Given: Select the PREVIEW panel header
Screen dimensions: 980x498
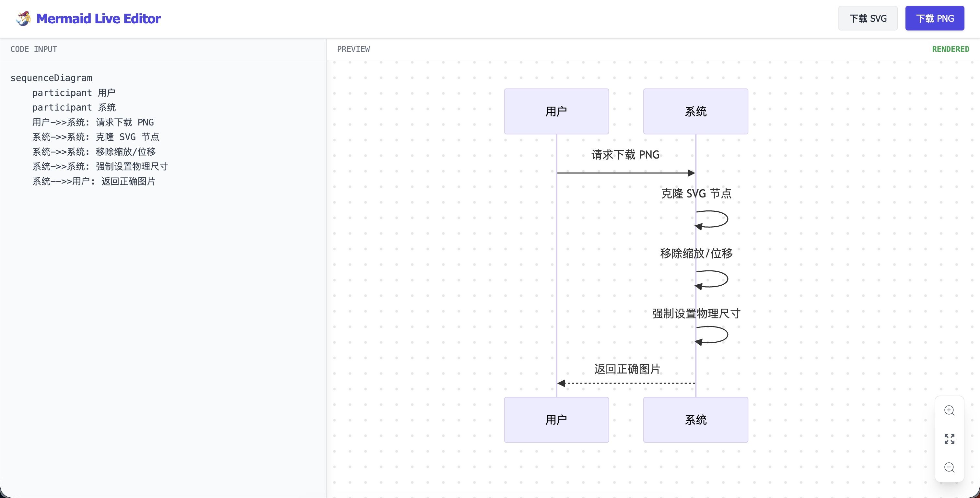Looking at the screenshot, I should click(353, 49).
